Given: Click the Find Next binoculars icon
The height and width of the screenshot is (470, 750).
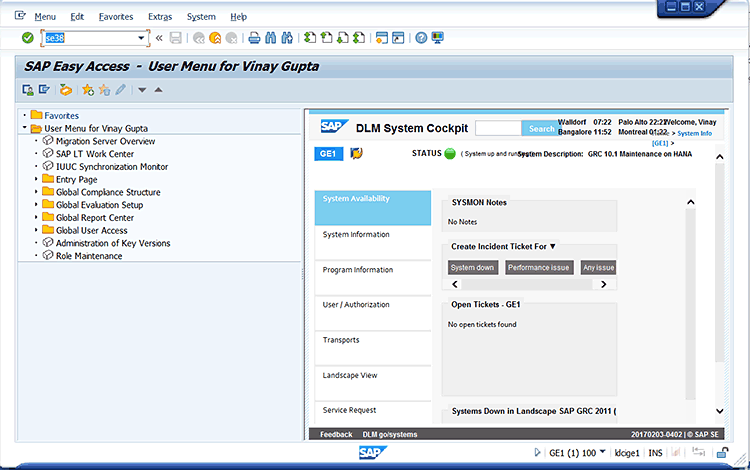Looking at the screenshot, I should pyautogui.click(x=287, y=38).
